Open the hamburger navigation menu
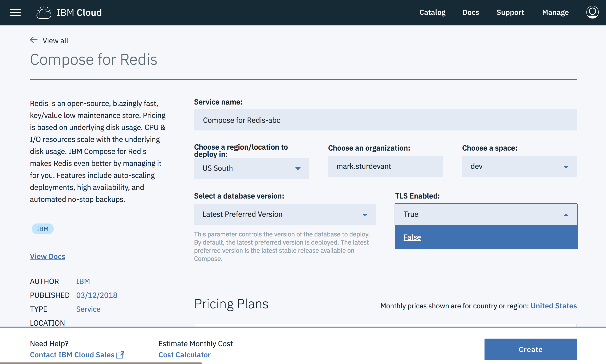The height and width of the screenshot is (364, 606). (x=15, y=12)
